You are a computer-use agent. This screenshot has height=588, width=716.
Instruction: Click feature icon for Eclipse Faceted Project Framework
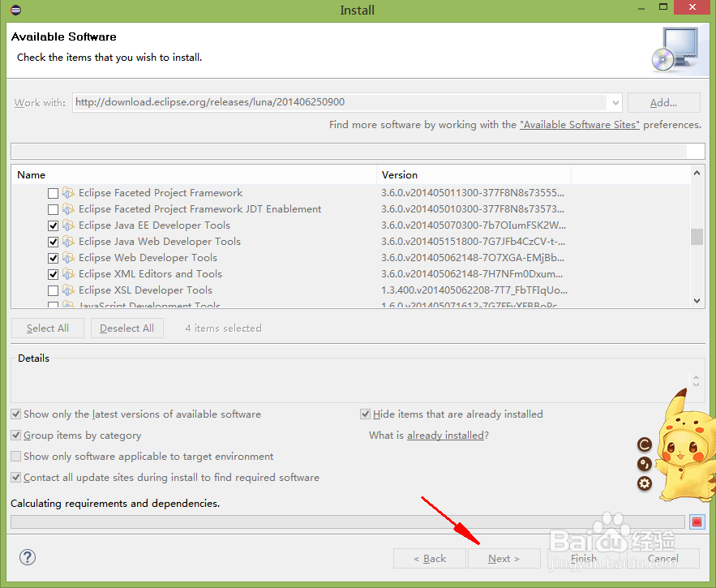tap(68, 193)
